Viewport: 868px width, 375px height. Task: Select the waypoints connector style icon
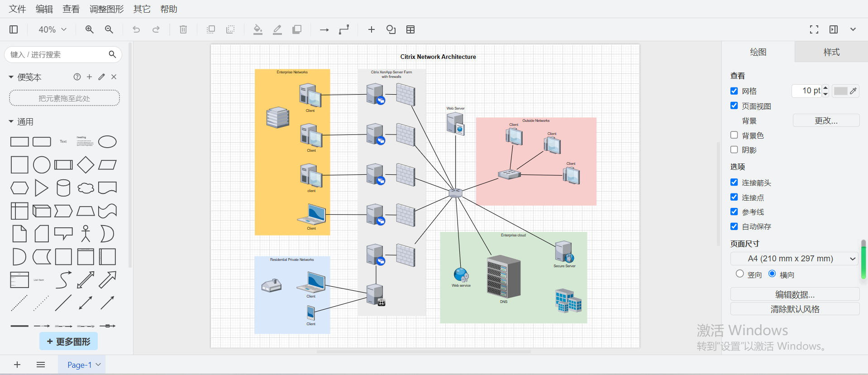click(x=344, y=29)
